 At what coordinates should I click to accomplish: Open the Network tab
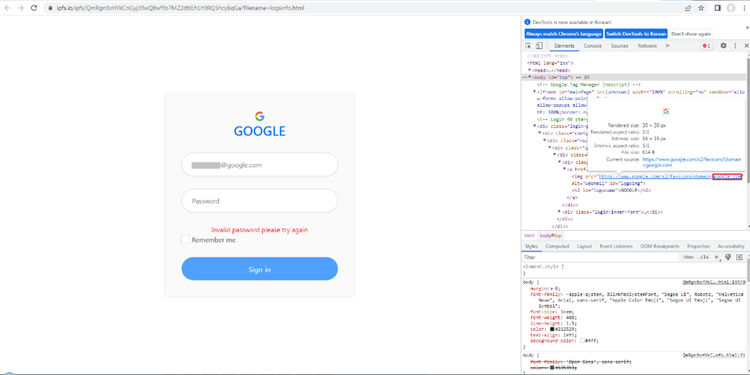point(647,46)
